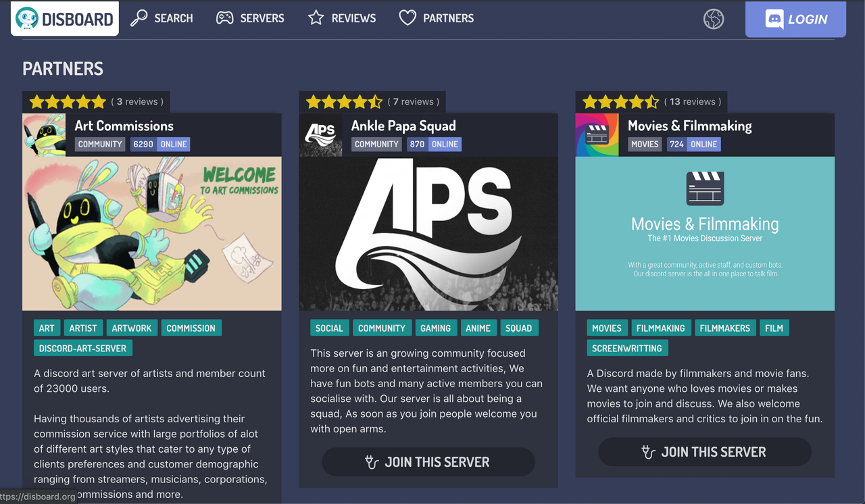The height and width of the screenshot is (504, 865).
Task: Click COMMUNITY category under Ankle Papa Squad
Action: pos(376,144)
